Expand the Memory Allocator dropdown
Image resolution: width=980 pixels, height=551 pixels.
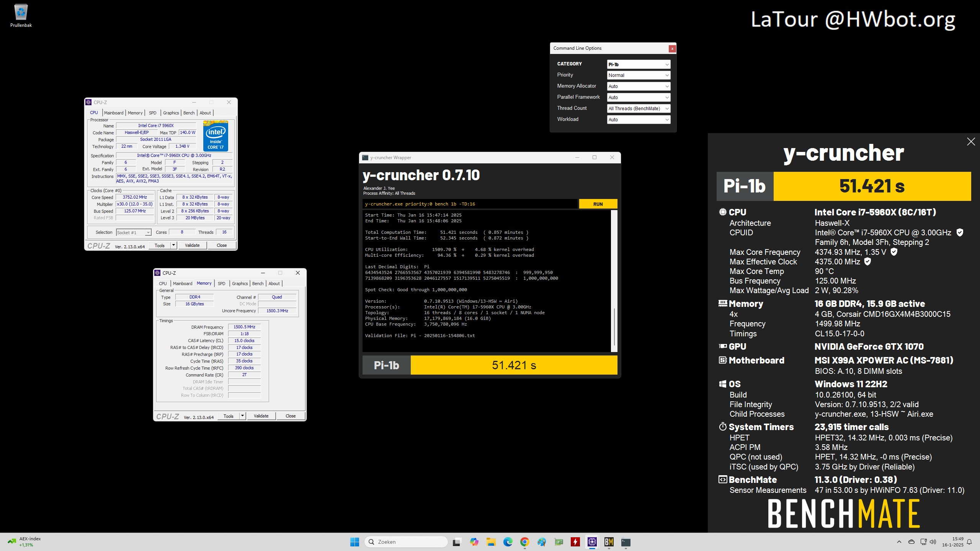click(x=639, y=86)
